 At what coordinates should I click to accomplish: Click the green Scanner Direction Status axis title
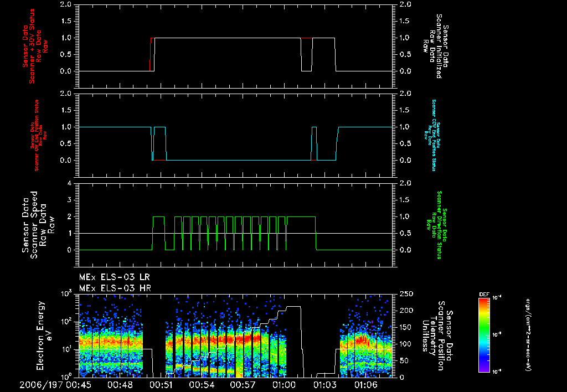tap(436, 225)
